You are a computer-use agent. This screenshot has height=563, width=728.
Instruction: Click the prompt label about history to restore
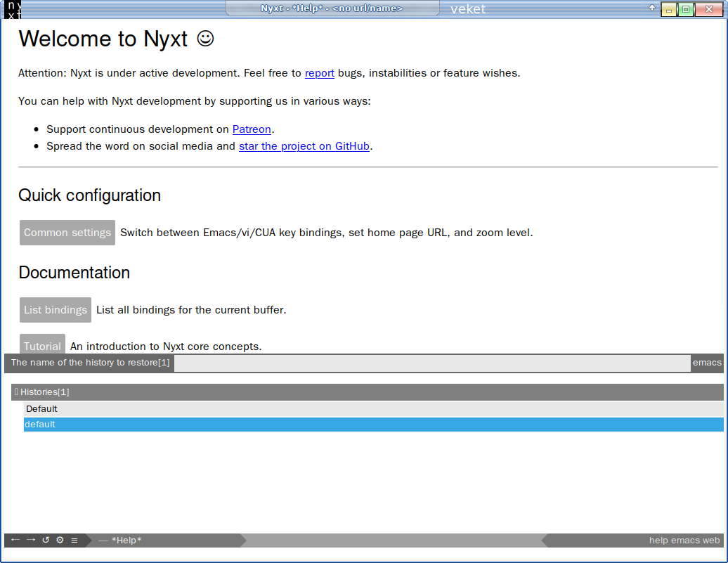tap(90, 363)
